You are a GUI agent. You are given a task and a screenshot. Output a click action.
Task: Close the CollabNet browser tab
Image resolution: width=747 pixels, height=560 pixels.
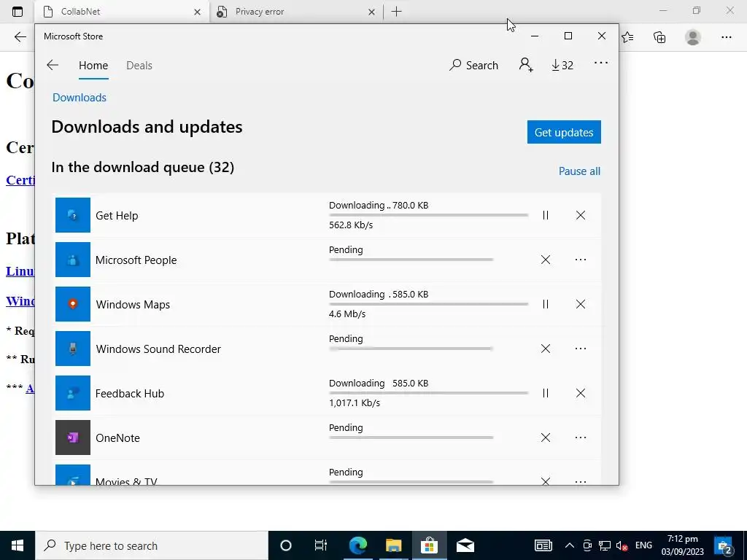[197, 12]
